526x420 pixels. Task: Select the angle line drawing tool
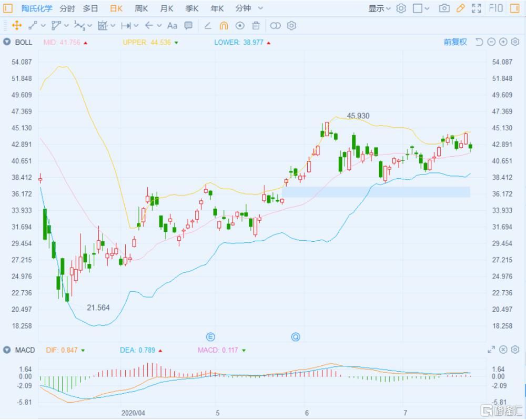click(x=208, y=26)
